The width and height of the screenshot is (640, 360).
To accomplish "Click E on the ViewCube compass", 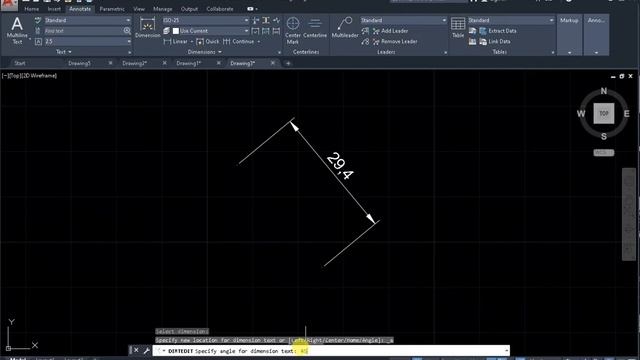I will [627, 113].
